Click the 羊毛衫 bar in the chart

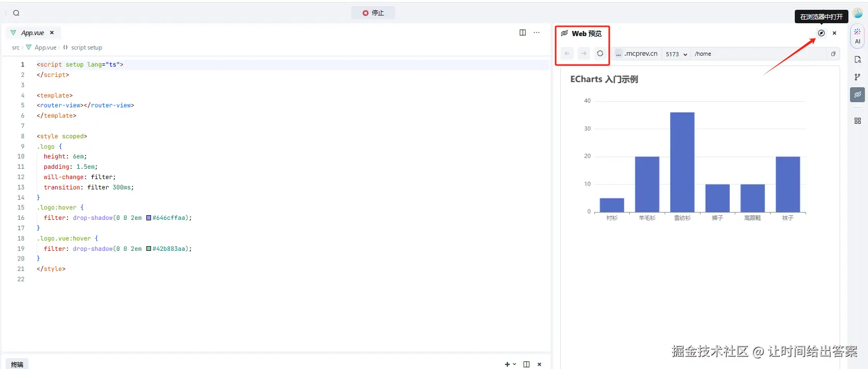[647, 184]
